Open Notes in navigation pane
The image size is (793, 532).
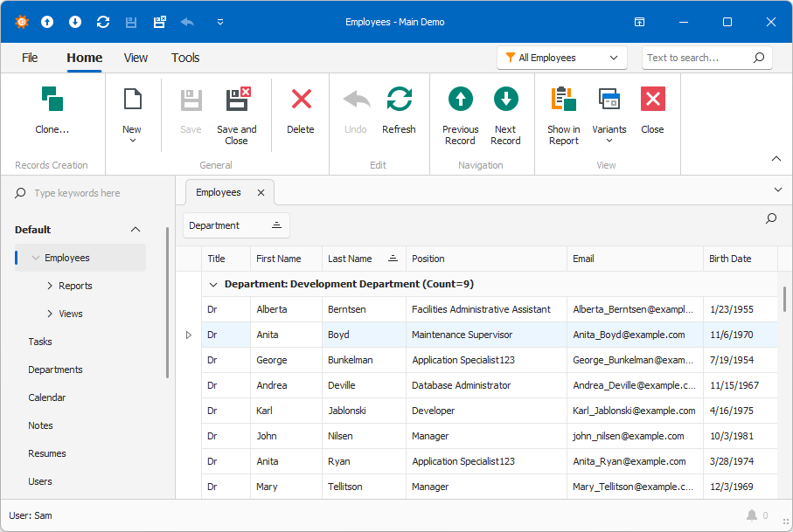tap(40, 425)
